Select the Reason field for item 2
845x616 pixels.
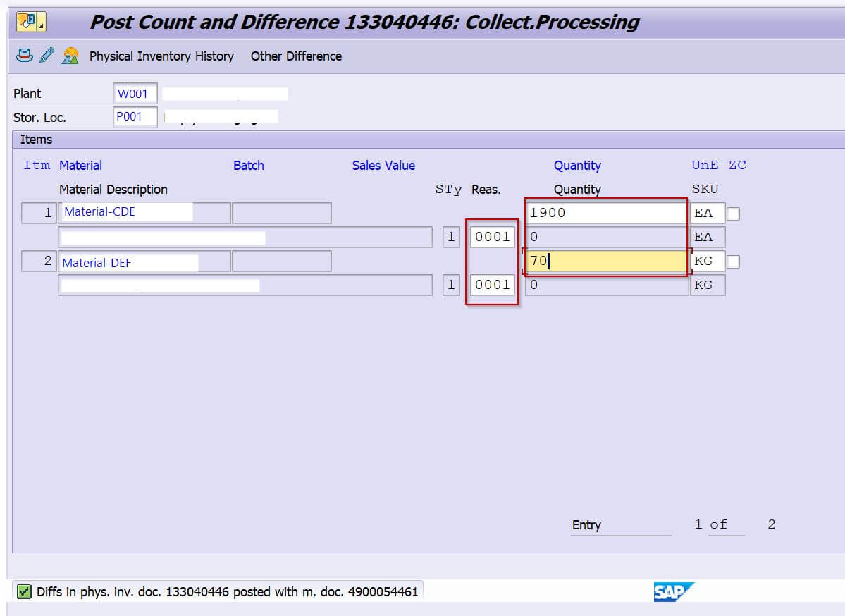[492, 285]
